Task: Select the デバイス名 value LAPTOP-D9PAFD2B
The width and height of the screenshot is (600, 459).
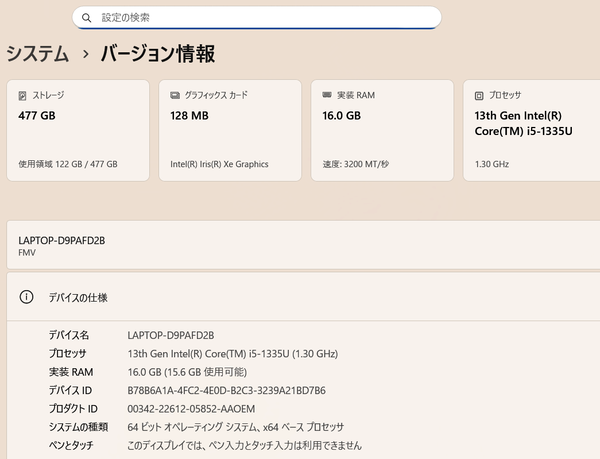Action: pyautogui.click(x=171, y=335)
